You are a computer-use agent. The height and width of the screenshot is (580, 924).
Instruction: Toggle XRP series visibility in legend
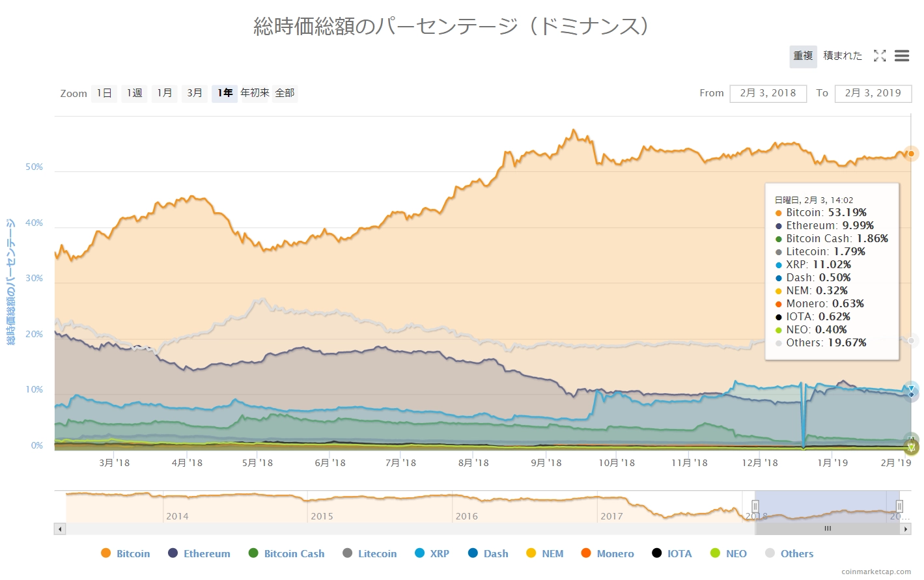(432, 553)
